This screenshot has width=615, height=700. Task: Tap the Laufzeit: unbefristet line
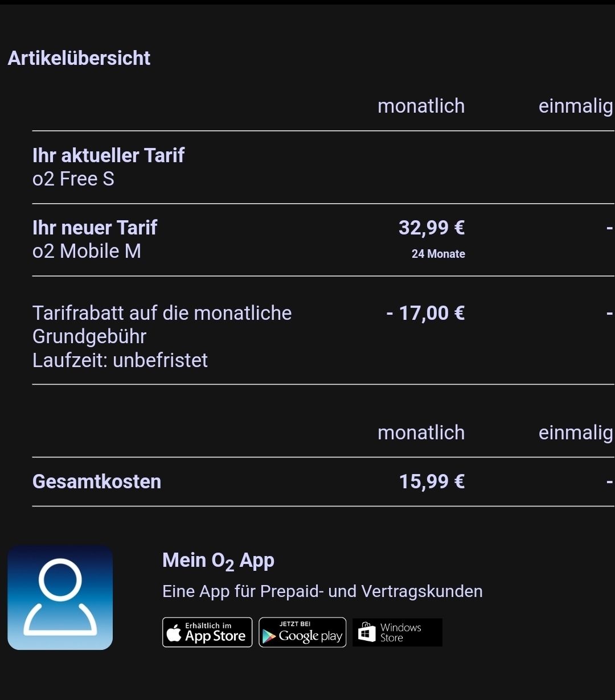(120, 360)
